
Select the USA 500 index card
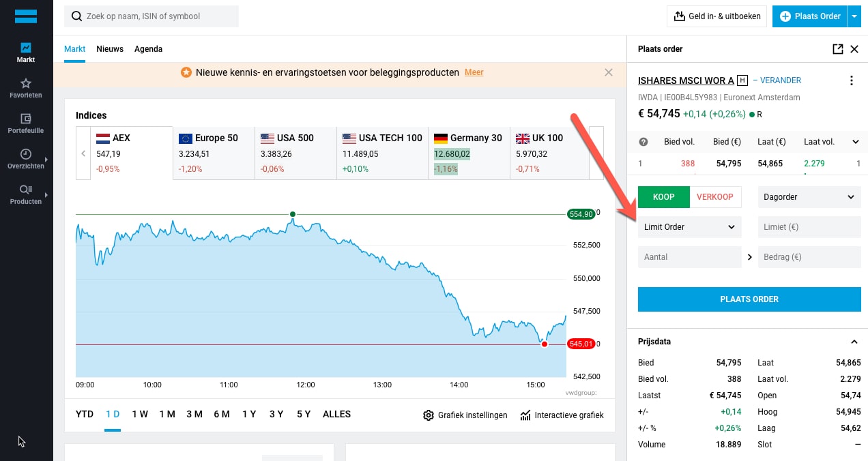295,153
